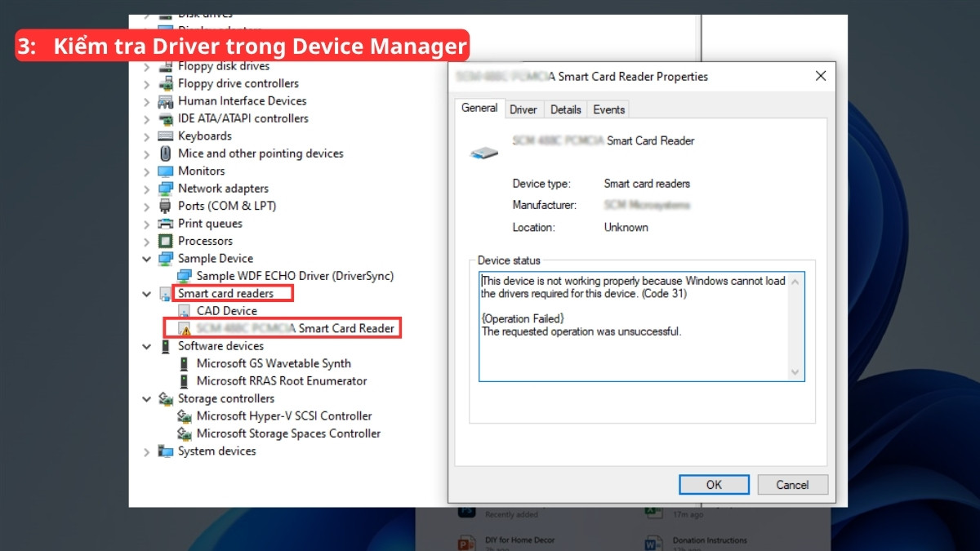Click the Sample Device category icon

tap(165, 259)
